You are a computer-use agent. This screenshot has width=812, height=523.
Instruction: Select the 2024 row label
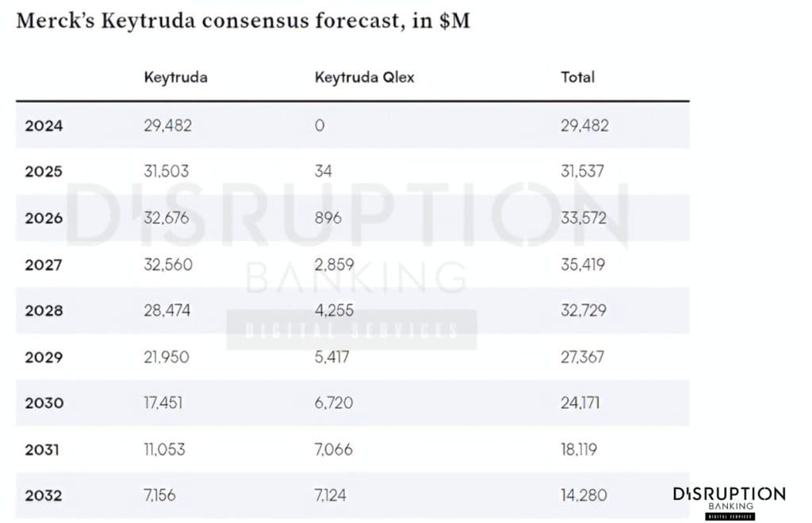(44, 125)
